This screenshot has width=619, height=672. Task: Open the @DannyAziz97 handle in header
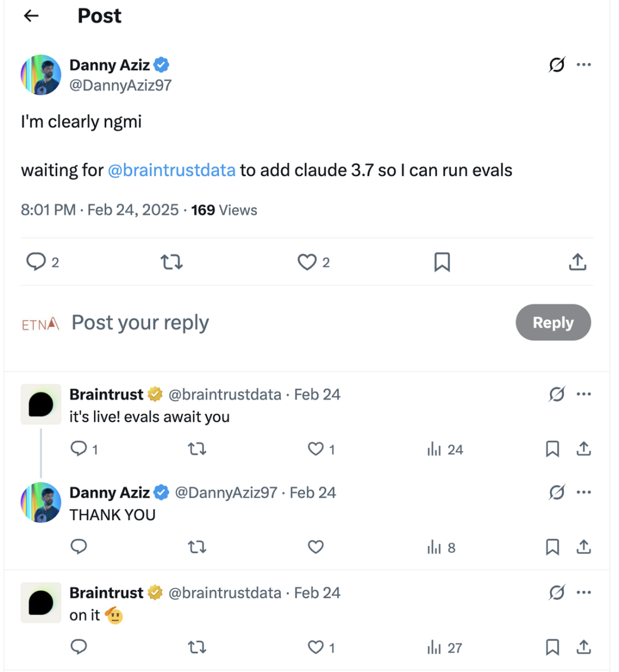click(120, 85)
